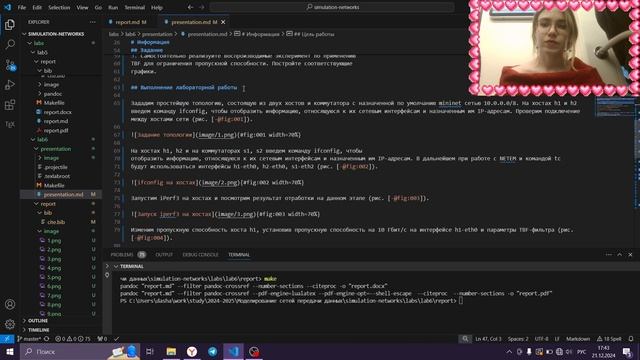Click Ln 47, Col 3 cursor position
Screen dimensions: 640x360
(488, 339)
